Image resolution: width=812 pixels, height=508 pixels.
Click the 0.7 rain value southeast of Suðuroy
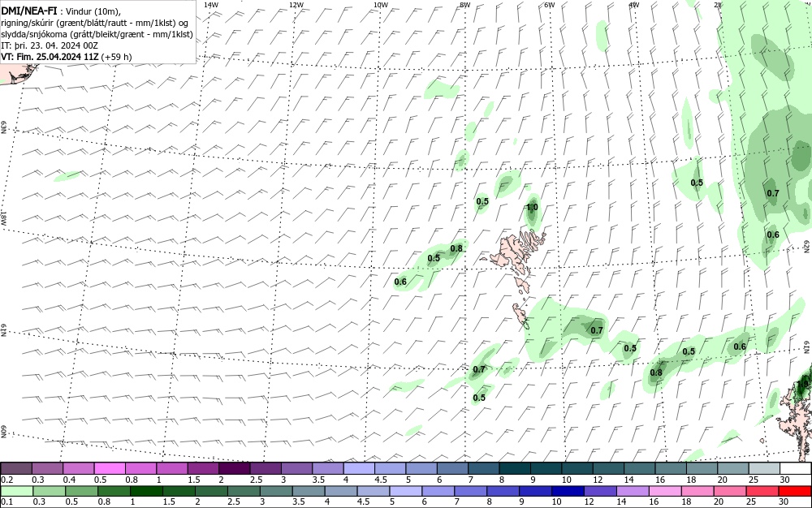pos(597,330)
